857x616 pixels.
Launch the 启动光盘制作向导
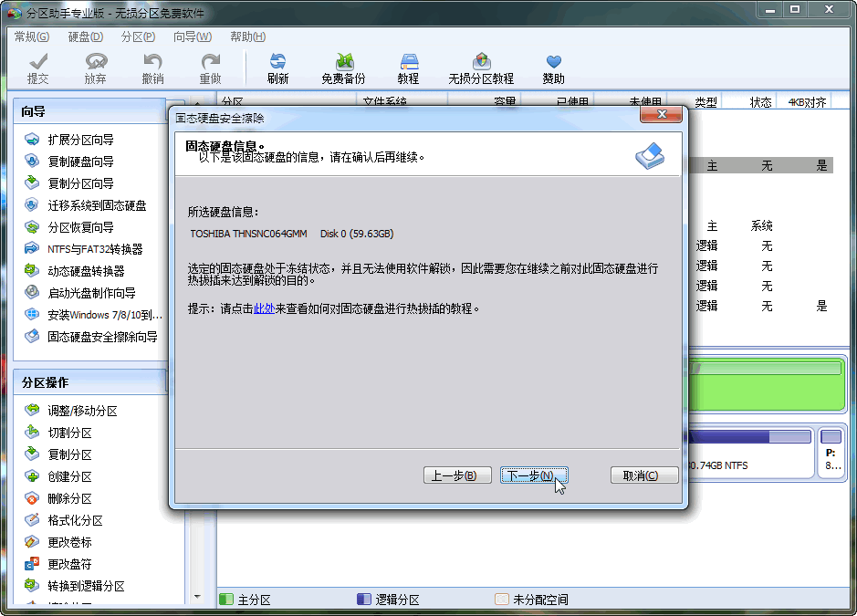(81, 293)
